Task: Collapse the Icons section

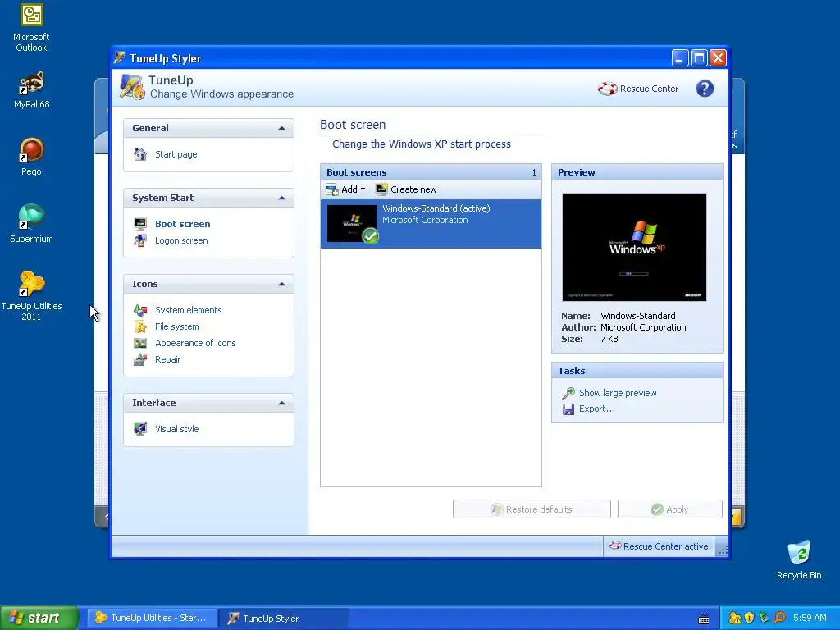Action: [282, 284]
